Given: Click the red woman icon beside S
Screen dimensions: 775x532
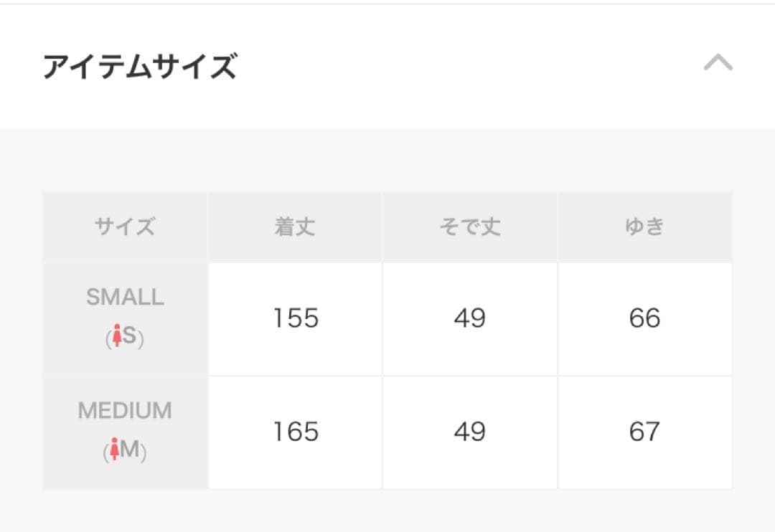Looking at the screenshot, I should click(115, 337).
